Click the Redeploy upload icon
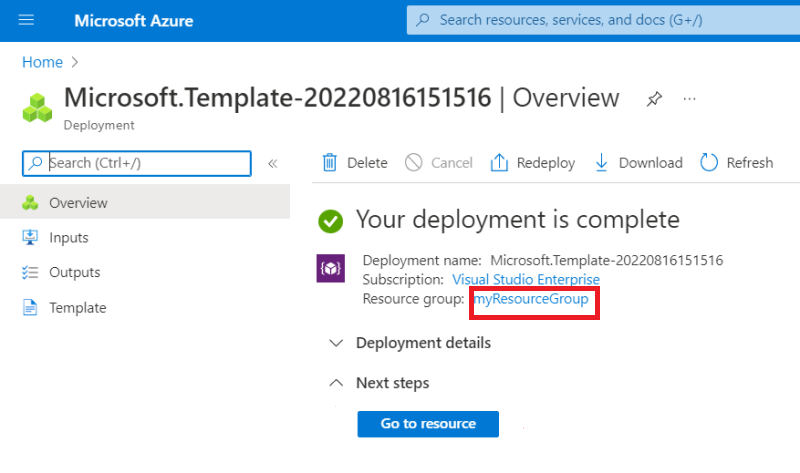Image resolution: width=800 pixels, height=473 pixels. coord(500,163)
